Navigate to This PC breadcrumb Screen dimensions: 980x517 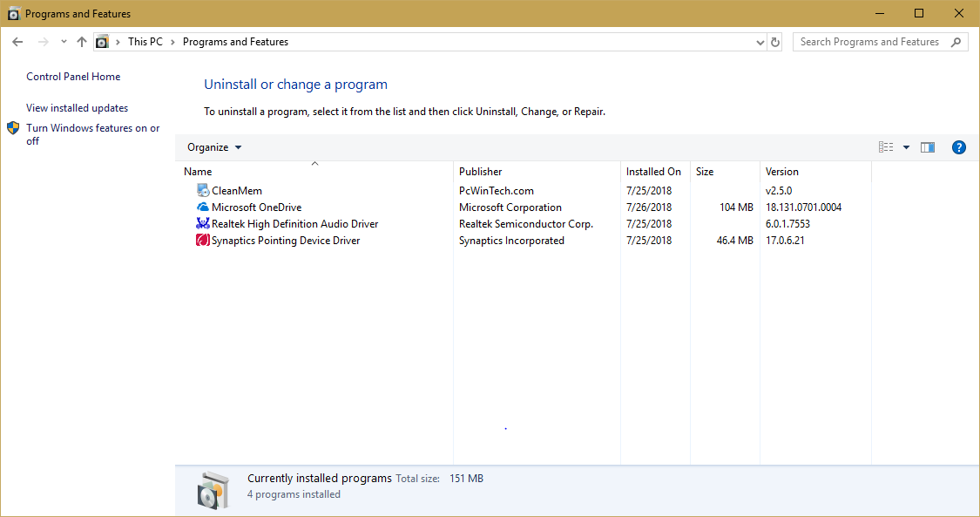[x=145, y=42]
